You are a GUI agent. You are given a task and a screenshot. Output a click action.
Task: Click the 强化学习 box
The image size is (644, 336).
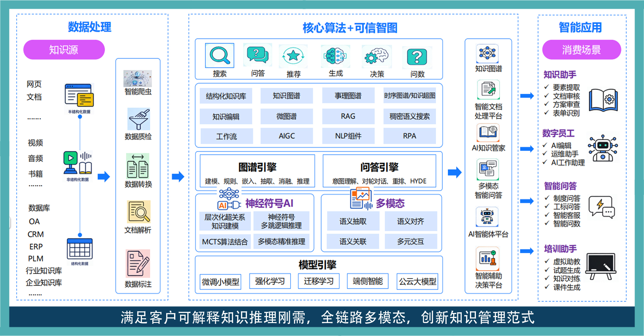coord(270,281)
